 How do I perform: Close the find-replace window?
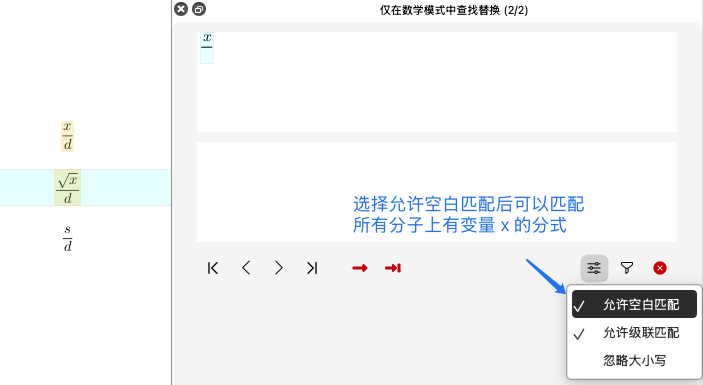click(181, 9)
